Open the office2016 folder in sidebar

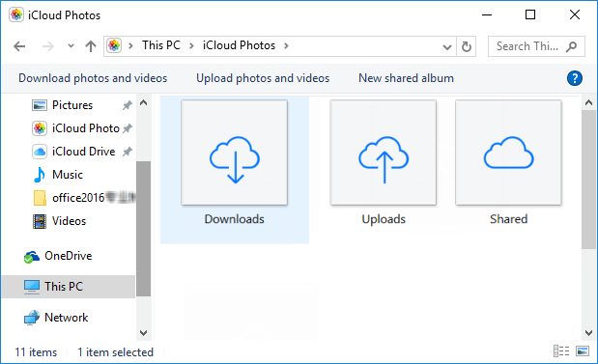(x=78, y=198)
